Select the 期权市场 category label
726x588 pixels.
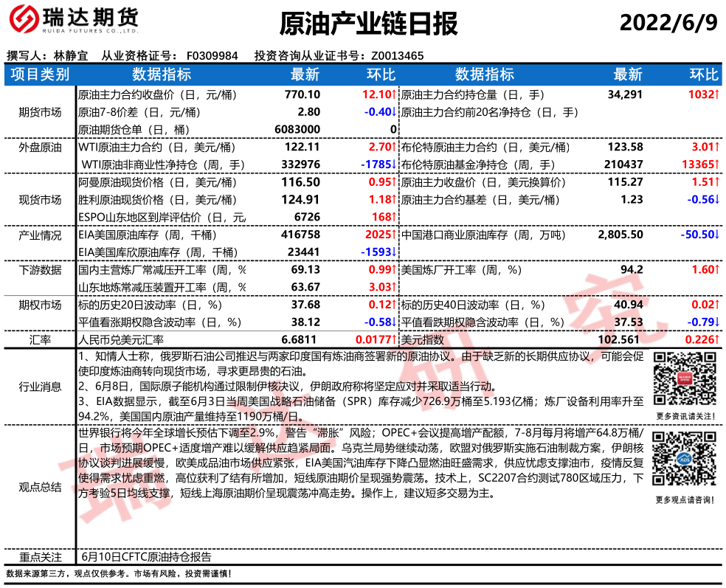pos(40,305)
